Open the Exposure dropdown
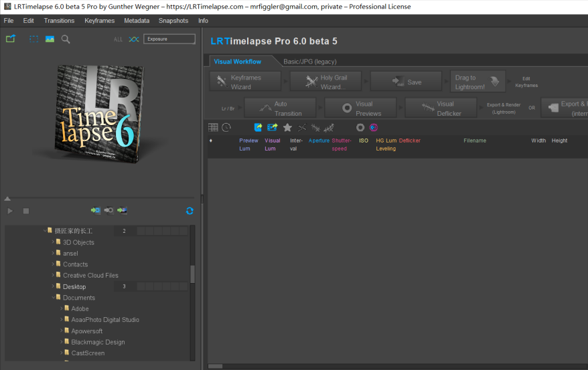Image resolution: width=588 pixels, height=370 pixels. tap(169, 39)
